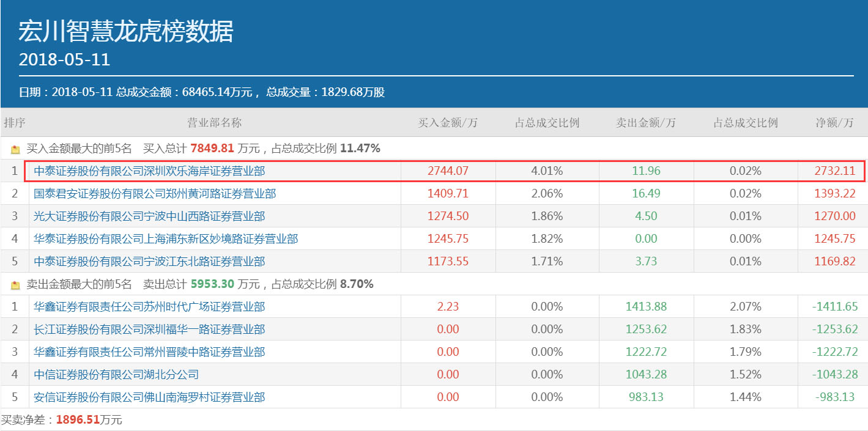Click net amount cell 1393.22
This screenshot has width=868, height=431.
[834, 194]
